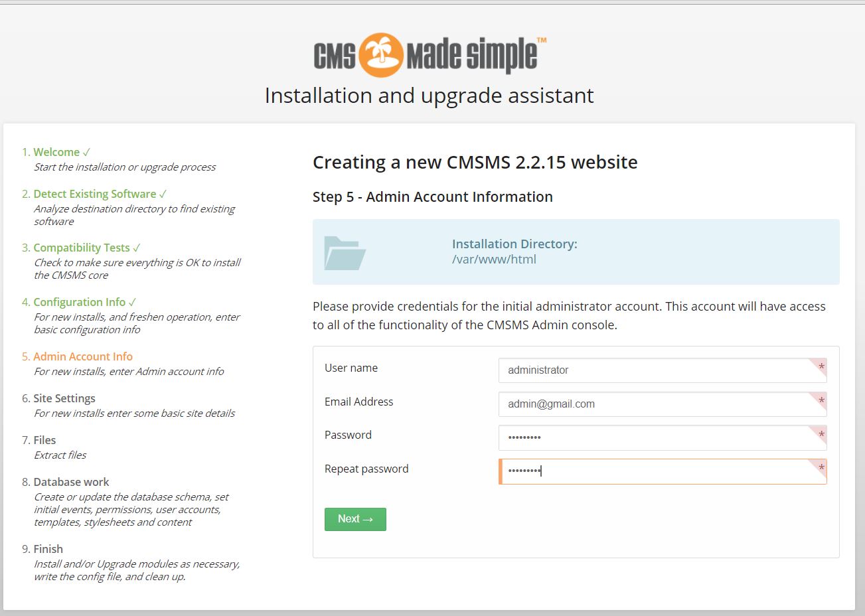Click the required asterisk on Email Address field
Screen dimensions: 865x616
pos(821,401)
